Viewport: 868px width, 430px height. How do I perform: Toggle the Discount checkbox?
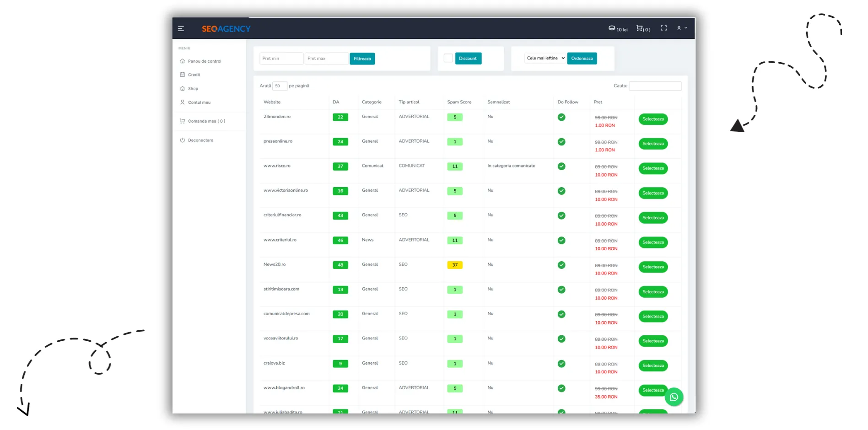[448, 58]
